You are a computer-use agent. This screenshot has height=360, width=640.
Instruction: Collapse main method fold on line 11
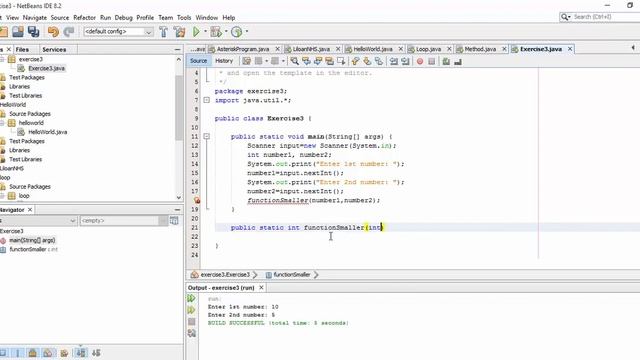coord(207,136)
